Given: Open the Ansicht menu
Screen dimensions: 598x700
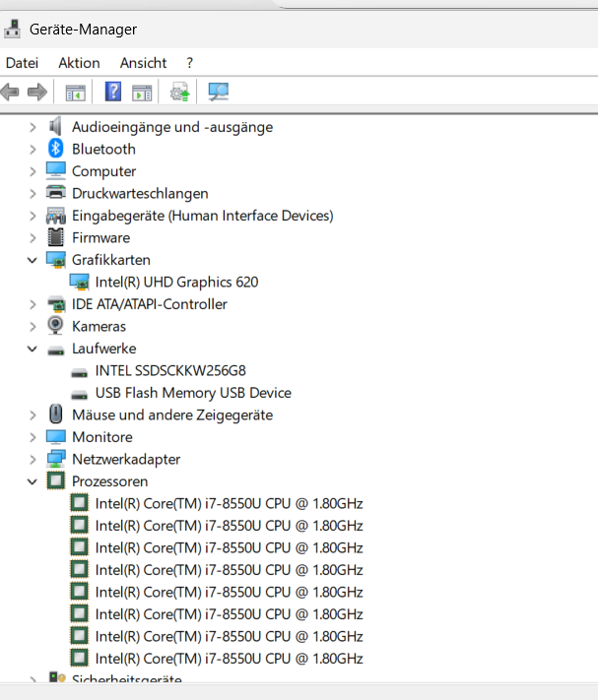Looking at the screenshot, I should [x=143, y=63].
